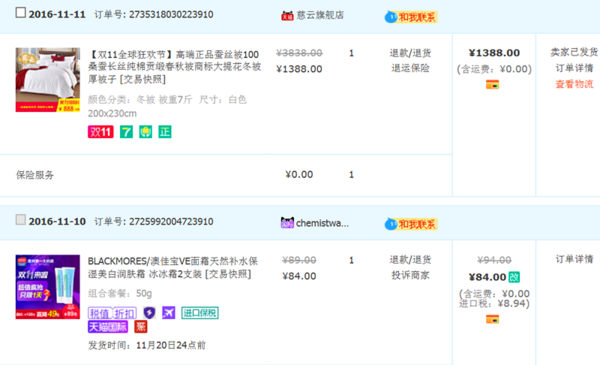Click the Tmall Global cat icon beside chemistwa

coord(287,223)
